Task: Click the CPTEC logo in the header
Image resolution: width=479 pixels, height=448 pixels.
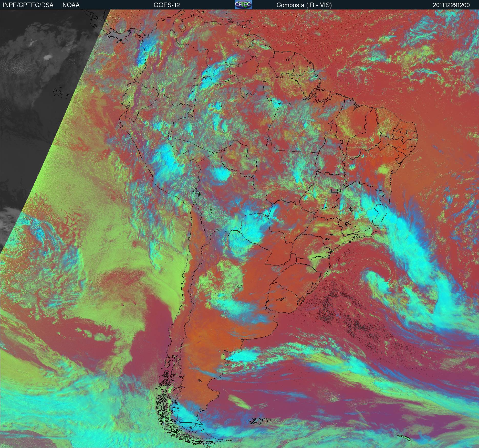Action: [x=243, y=5]
